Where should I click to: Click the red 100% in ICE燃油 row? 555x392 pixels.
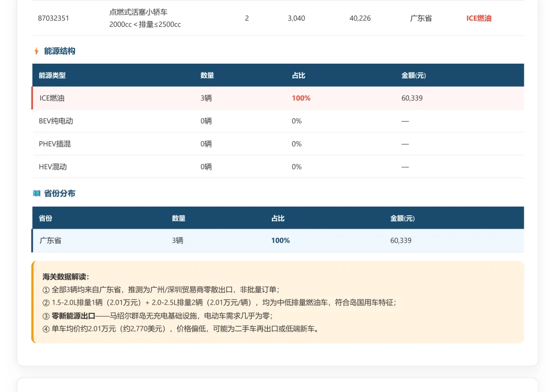301,98
